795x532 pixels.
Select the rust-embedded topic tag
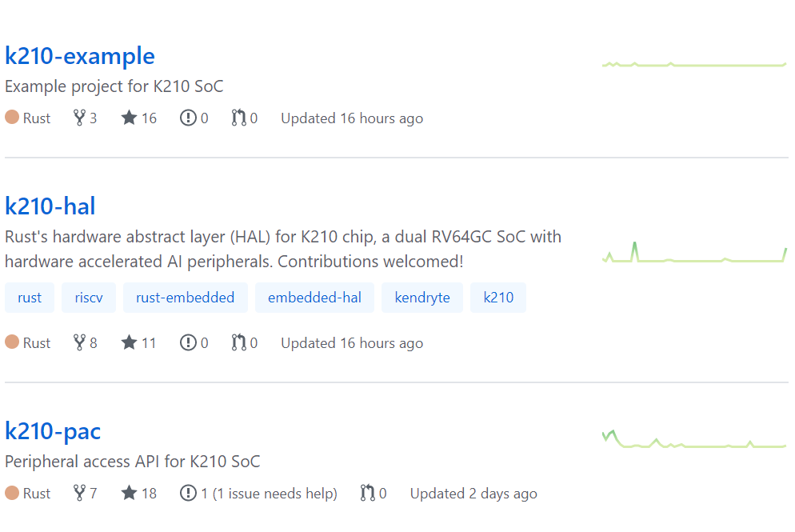(186, 298)
